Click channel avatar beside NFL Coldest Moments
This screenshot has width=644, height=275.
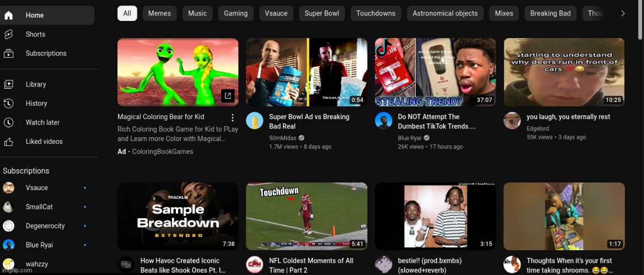254,265
